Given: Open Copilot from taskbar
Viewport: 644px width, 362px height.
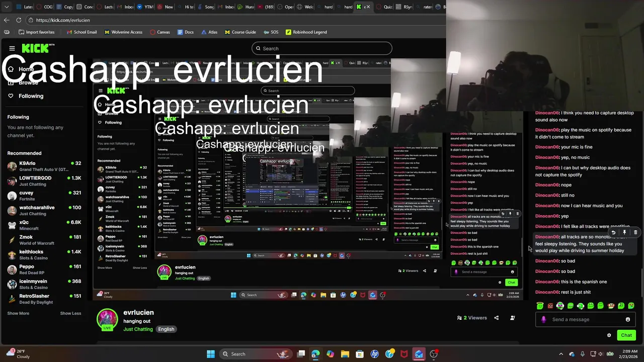Looking at the screenshot, I should click(330, 354).
